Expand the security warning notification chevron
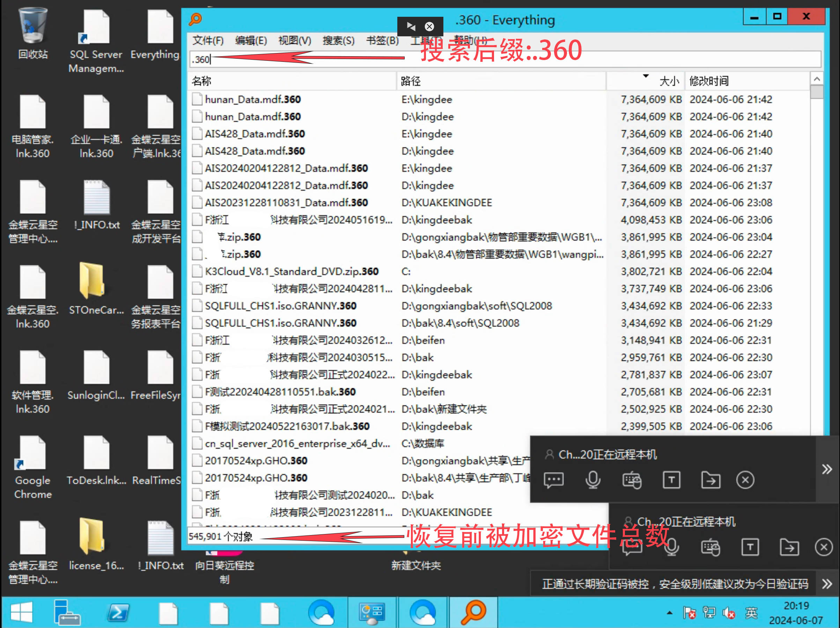The image size is (840, 628). click(x=827, y=584)
